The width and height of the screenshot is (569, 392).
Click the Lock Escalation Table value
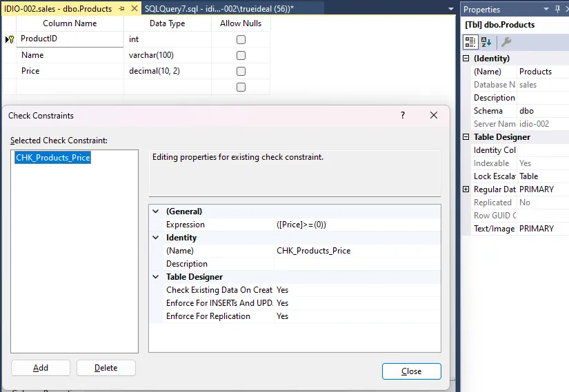coord(543,176)
